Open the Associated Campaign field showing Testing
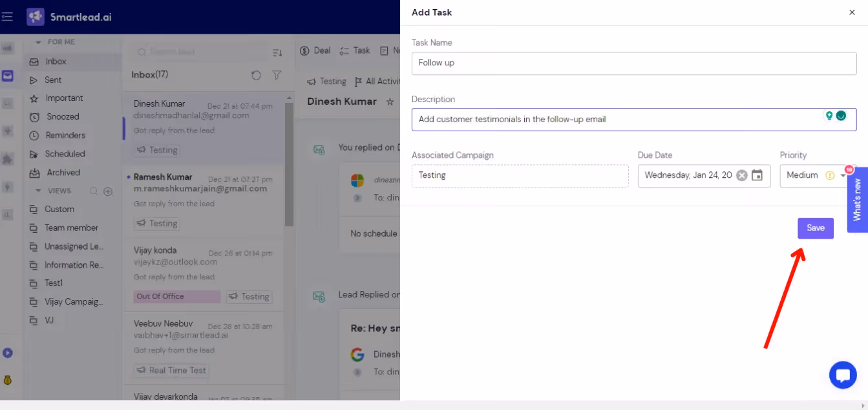The image size is (868, 410). 520,176
